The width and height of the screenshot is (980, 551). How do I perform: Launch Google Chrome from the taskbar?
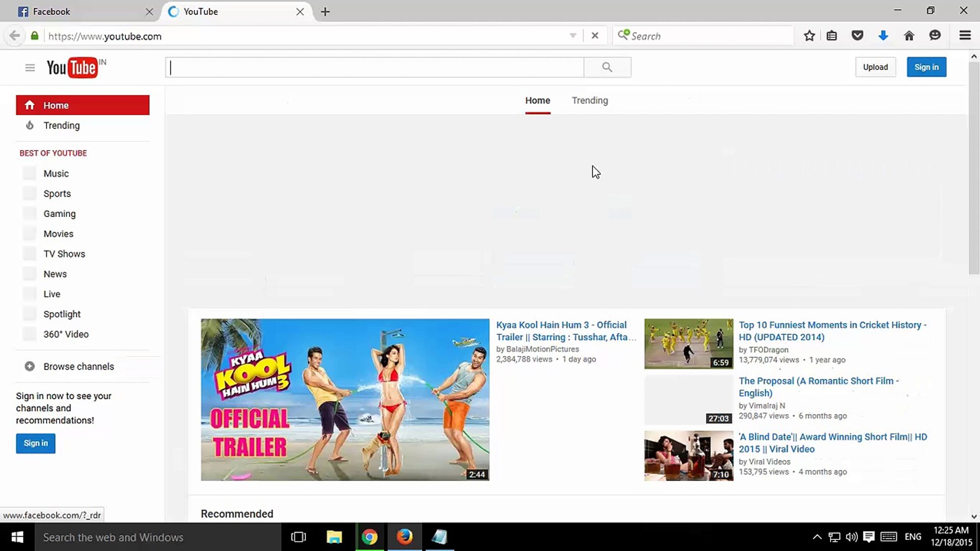point(370,537)
